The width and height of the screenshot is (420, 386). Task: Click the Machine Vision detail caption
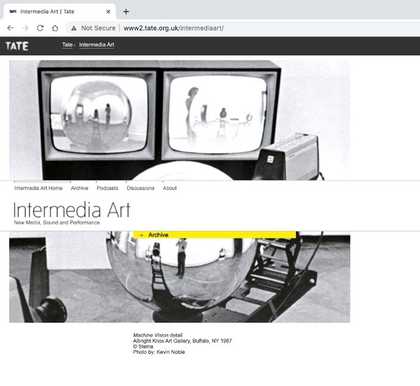pyautogui.click(x=158, y=335)
